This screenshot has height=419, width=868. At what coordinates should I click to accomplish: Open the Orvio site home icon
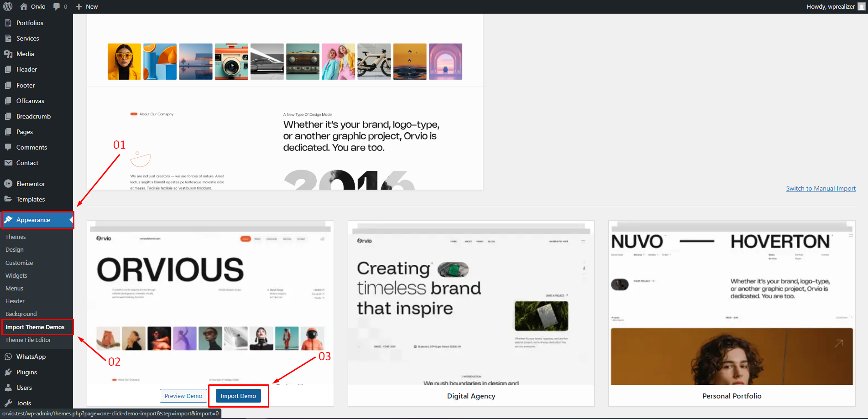[x=24, y=6]
